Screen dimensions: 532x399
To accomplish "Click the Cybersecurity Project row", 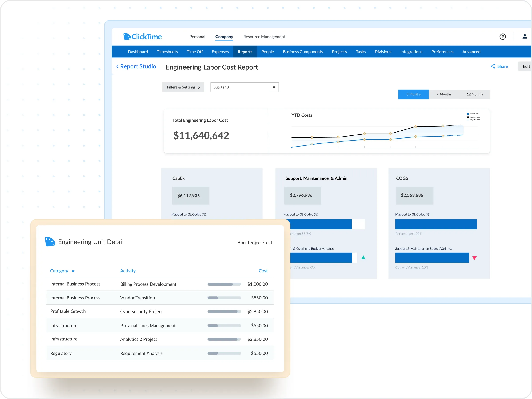I will (x=141, y=311).
